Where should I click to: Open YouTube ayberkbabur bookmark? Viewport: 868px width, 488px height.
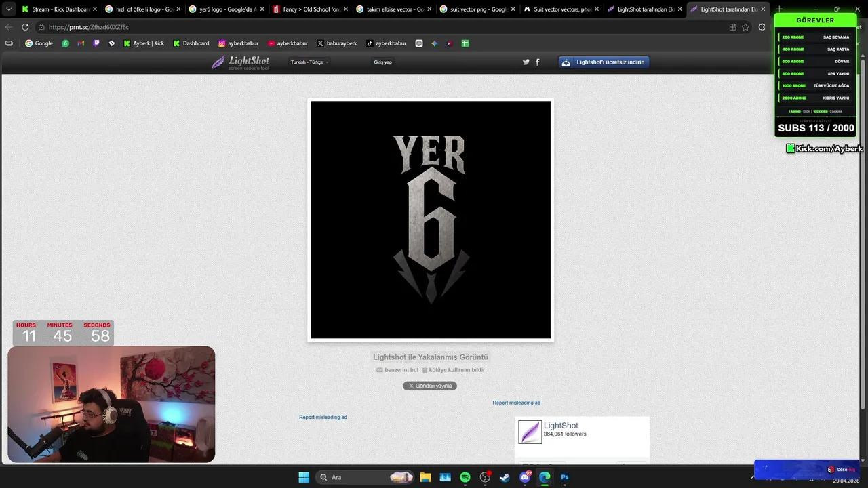[x=288, y=43]
